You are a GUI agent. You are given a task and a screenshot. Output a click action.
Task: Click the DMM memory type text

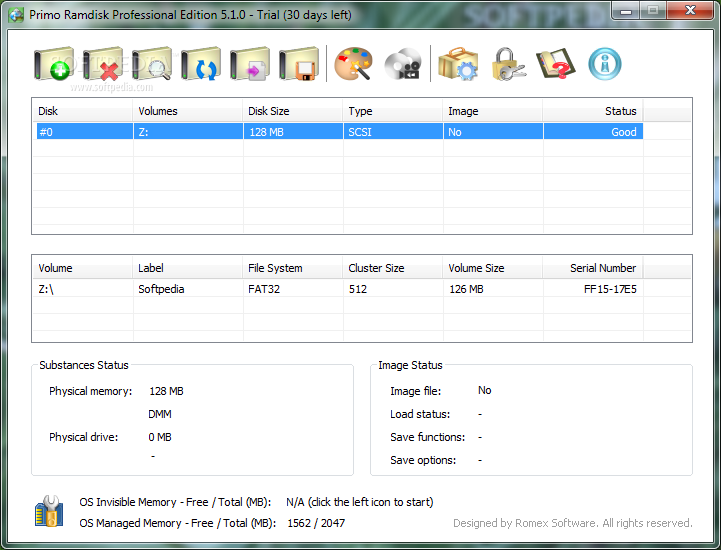(160, 414)
